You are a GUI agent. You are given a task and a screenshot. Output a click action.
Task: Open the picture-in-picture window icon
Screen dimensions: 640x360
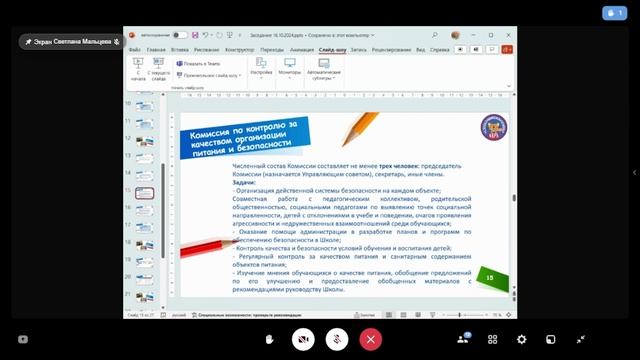click(x=551, y=339)
